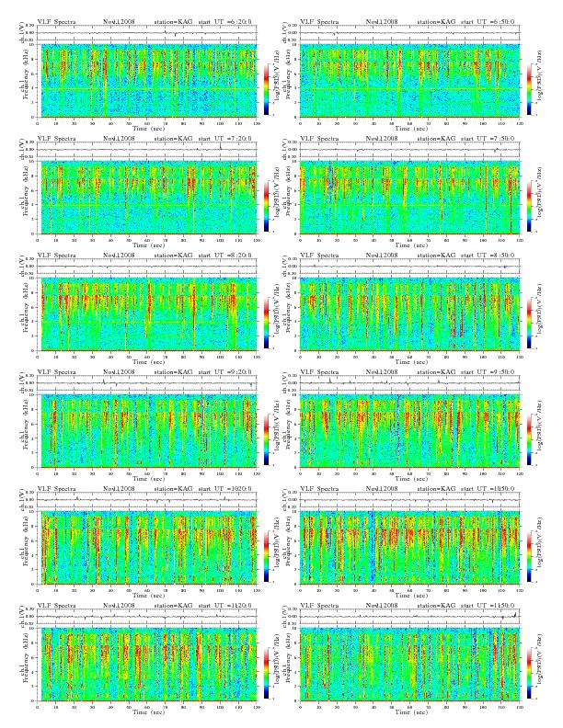Image resolution: width=563 pixels, height=728 pixels.
Task: Open the spectrogram for start UT 7:50:0
Action: click(x=409, y=198)
